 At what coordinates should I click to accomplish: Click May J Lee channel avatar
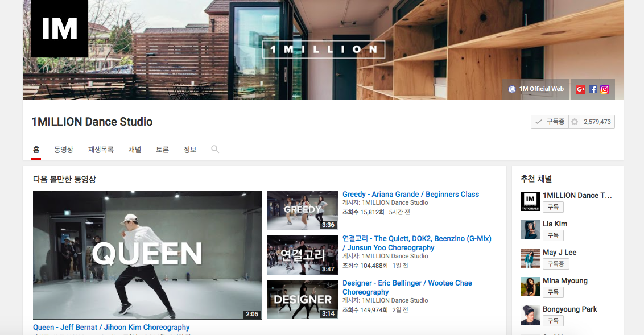pos(530,258)
